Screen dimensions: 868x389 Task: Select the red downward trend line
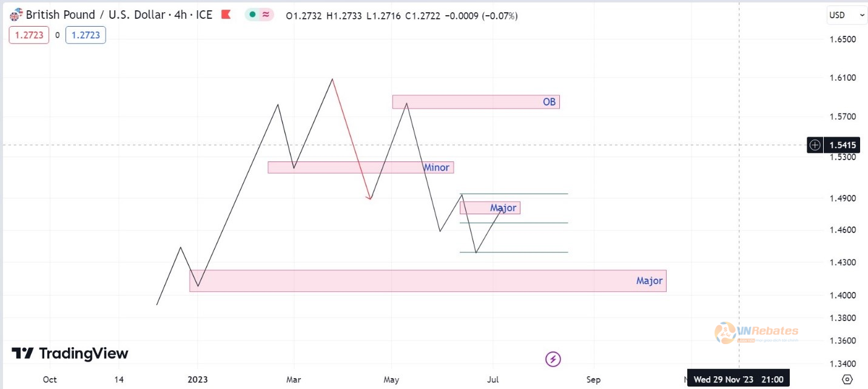[x=351, y=139]
